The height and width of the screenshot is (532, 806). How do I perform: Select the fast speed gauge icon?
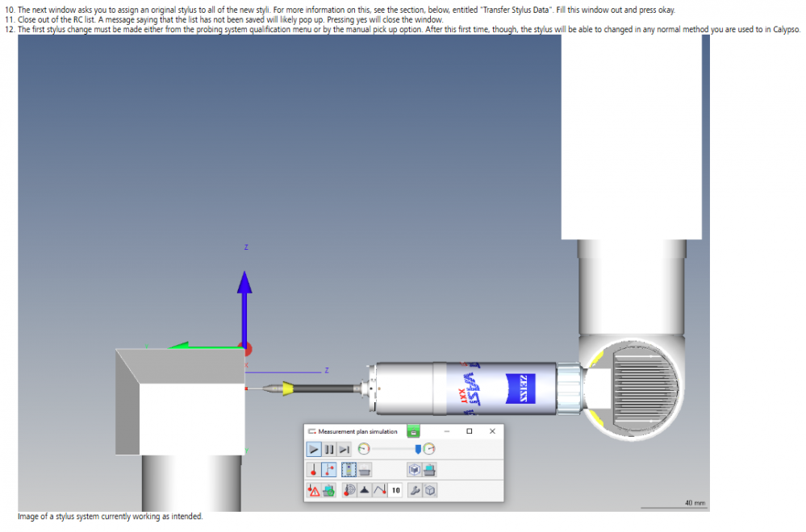coord(428,449)
